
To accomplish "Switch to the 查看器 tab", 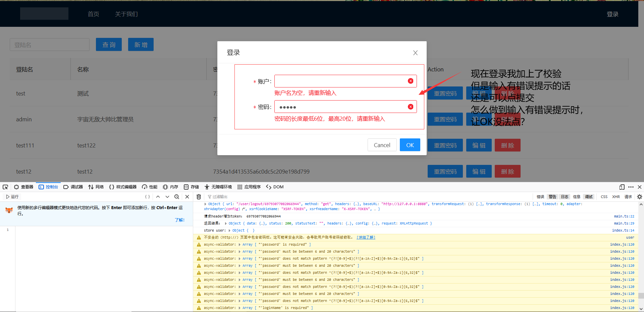I will click(24, 187).
